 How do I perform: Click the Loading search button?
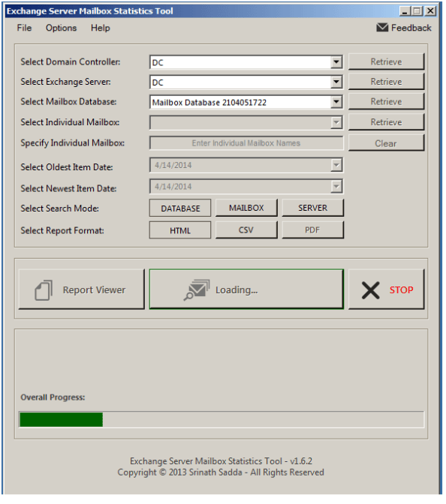[246, 289]
